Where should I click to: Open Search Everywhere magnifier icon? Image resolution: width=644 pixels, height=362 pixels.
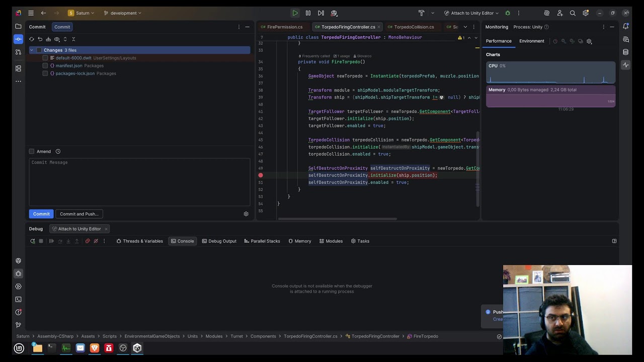[x=573, y=13]
